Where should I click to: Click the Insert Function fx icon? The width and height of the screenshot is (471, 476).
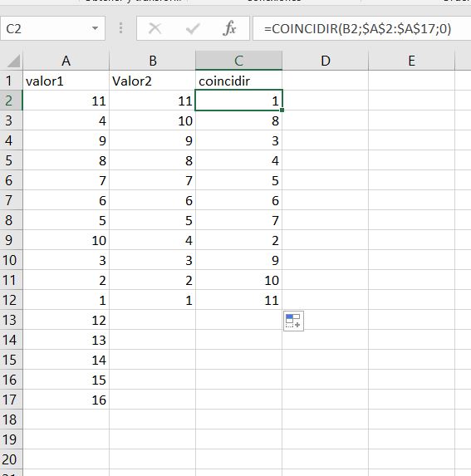point(229,28)
